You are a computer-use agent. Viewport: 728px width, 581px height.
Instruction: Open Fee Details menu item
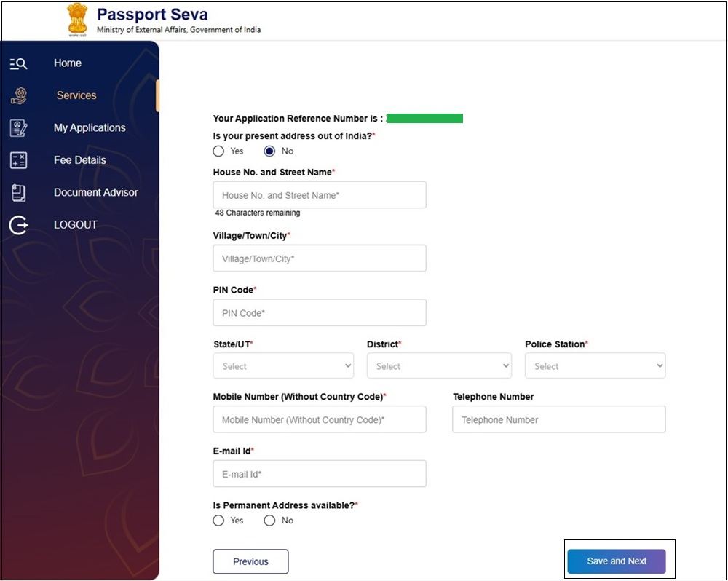point(80,160)
